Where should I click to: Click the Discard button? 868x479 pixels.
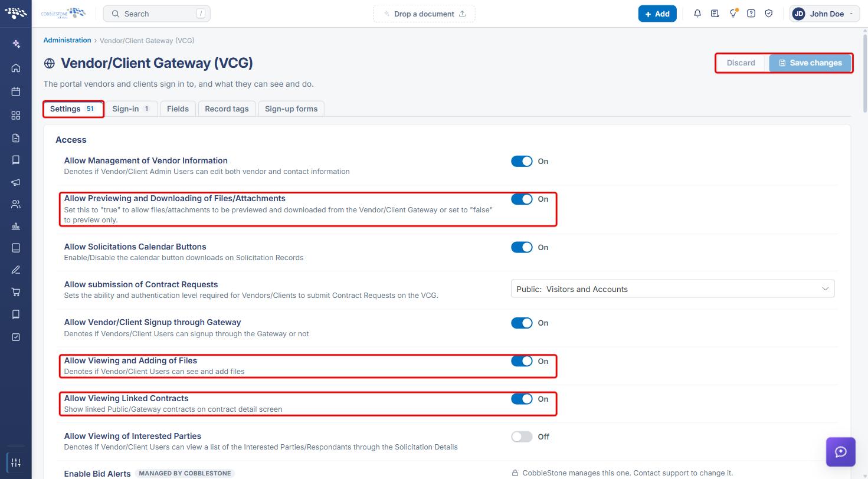[741, 63]
